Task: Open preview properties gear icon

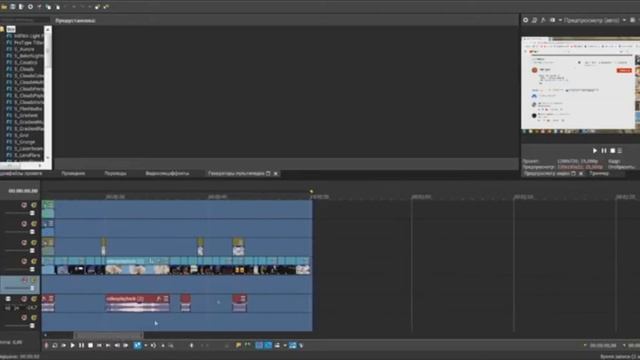Action: [526, 20]
